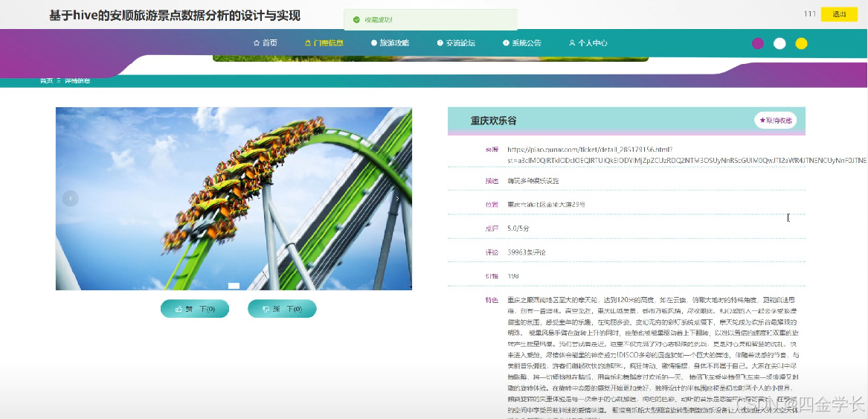This screenshot has height=419, width=868.
Task: Click the piao.qunar.com source URL
Action: [687, 155]
